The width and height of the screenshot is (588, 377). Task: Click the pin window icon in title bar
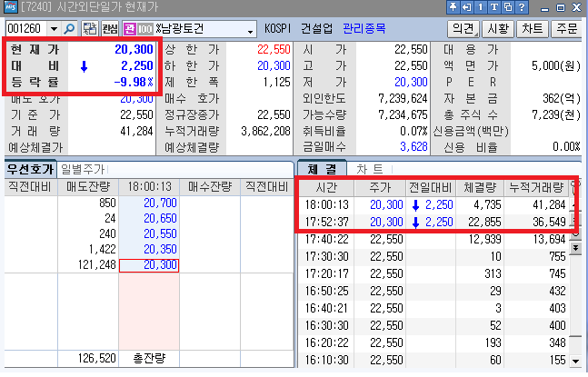click(x=453, y=7)
